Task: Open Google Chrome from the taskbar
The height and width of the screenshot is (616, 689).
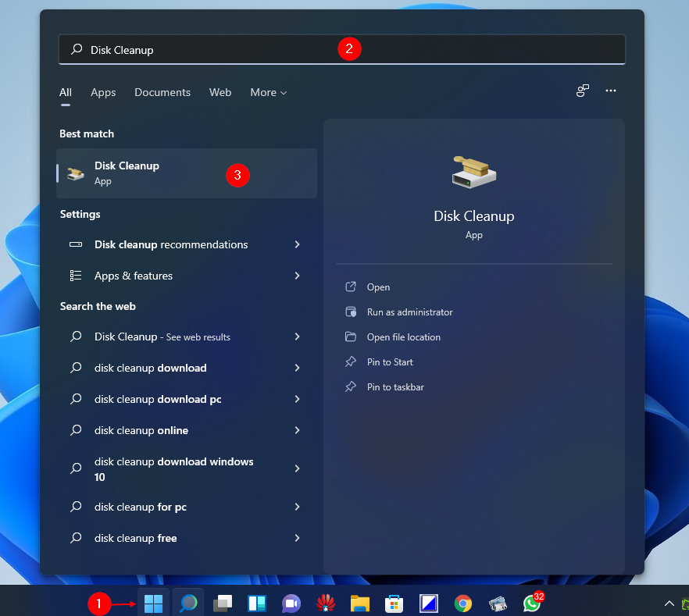Action: coord(463,604)
